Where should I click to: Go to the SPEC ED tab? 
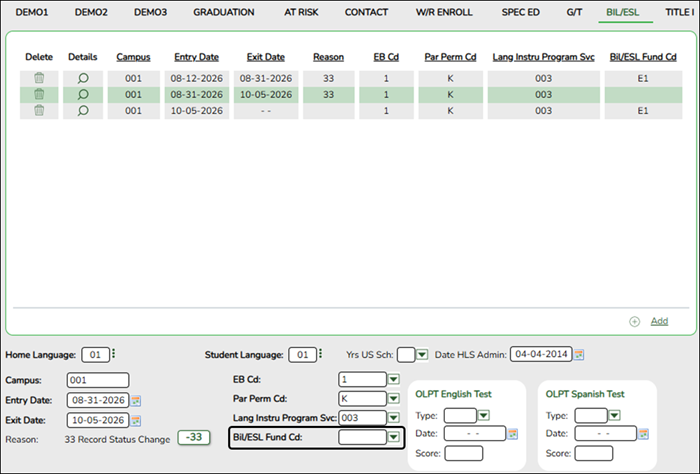pyautogui.click(x=521, y=12)
